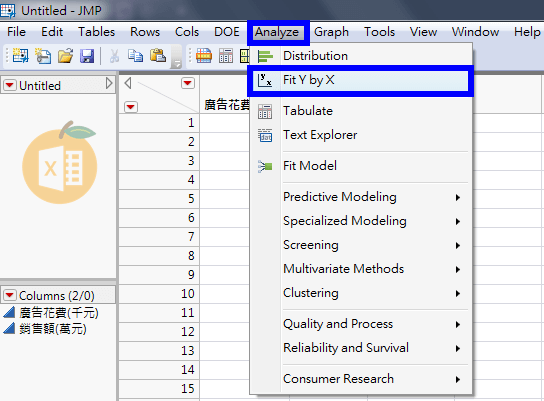Open the rows red triangle in table corner
This screenshot has width=544, height=401.
click(131, 107)
